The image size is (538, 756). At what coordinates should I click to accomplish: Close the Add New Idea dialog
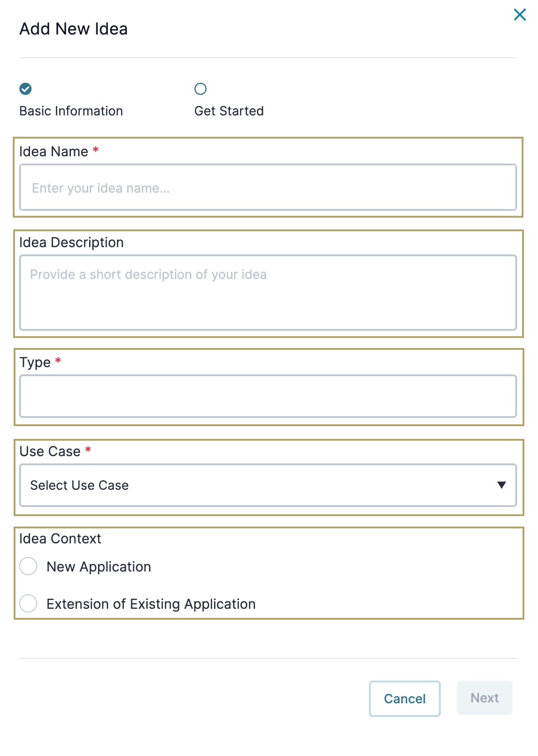pyautogui.click(x=520, y=15)
